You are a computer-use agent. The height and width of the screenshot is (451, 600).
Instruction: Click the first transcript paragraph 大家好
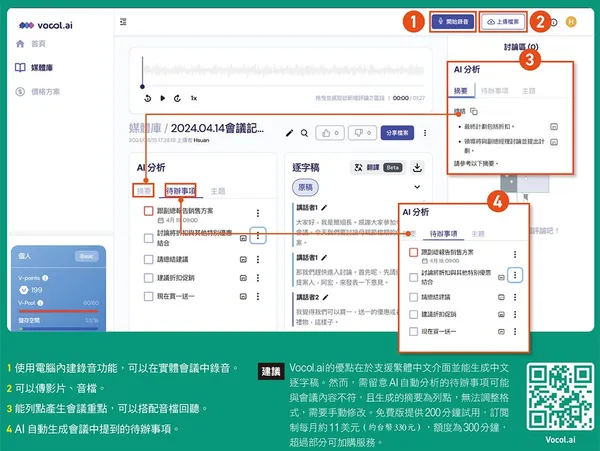point(346,232)
